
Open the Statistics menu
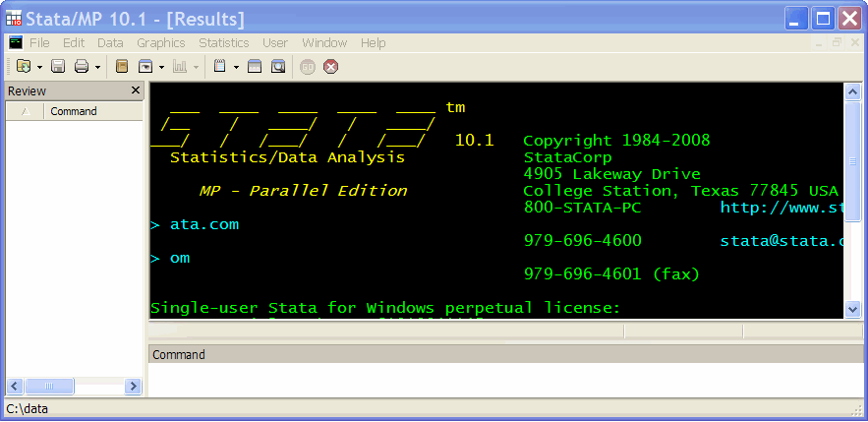pos(223,43)
